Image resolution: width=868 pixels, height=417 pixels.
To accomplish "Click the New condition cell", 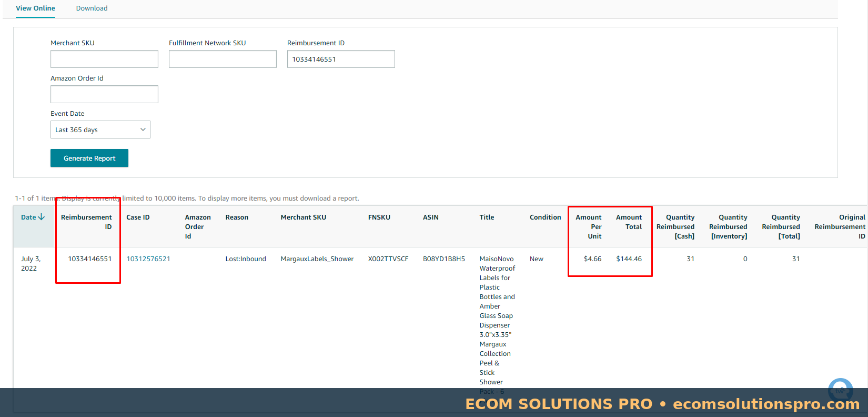I will coord(537,259).
